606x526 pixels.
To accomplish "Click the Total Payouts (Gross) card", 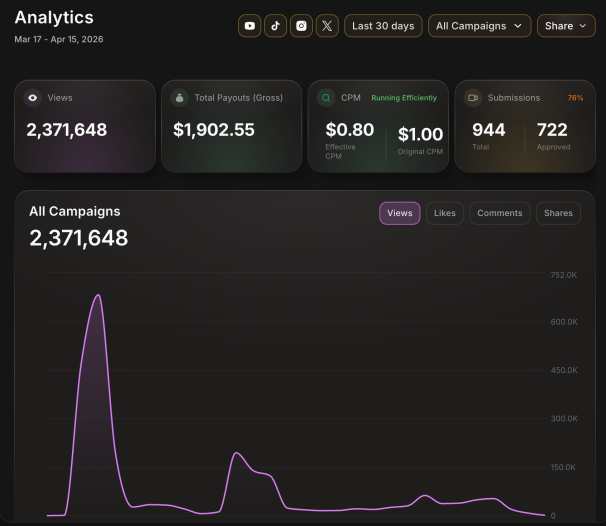I will (x=232, y=126).
